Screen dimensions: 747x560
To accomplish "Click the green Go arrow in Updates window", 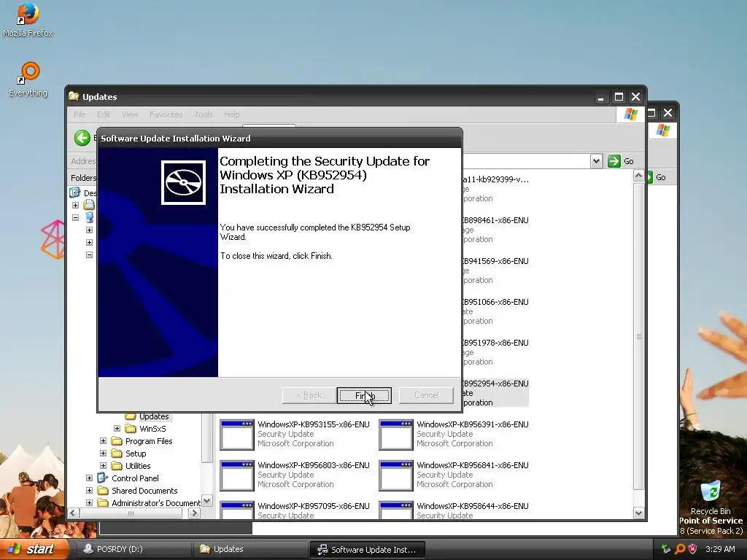I will coord(614,161).
